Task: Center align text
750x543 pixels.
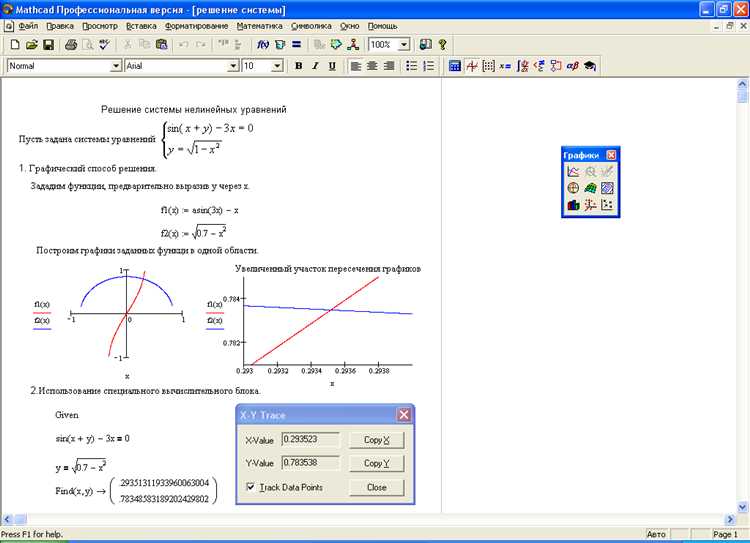Action: click(372, 66)
